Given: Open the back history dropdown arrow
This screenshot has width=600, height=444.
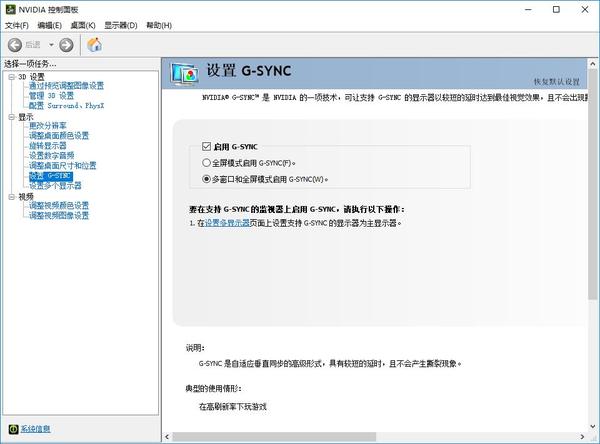Looking at the screenshot, I should pyautogui.click(x=51, y=45).
